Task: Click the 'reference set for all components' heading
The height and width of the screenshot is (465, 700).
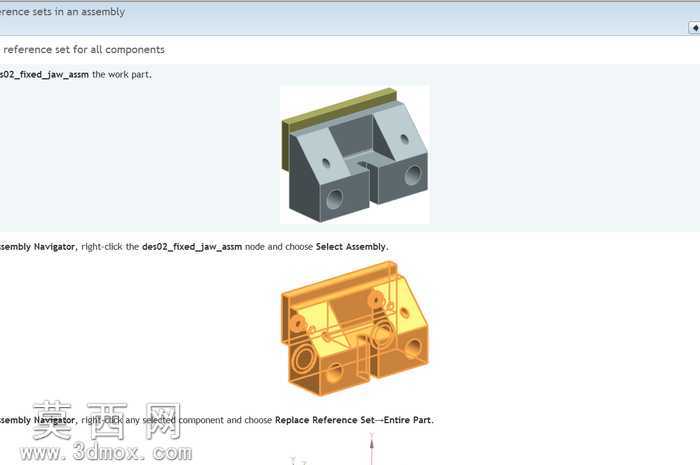Action: coord(83,50)
